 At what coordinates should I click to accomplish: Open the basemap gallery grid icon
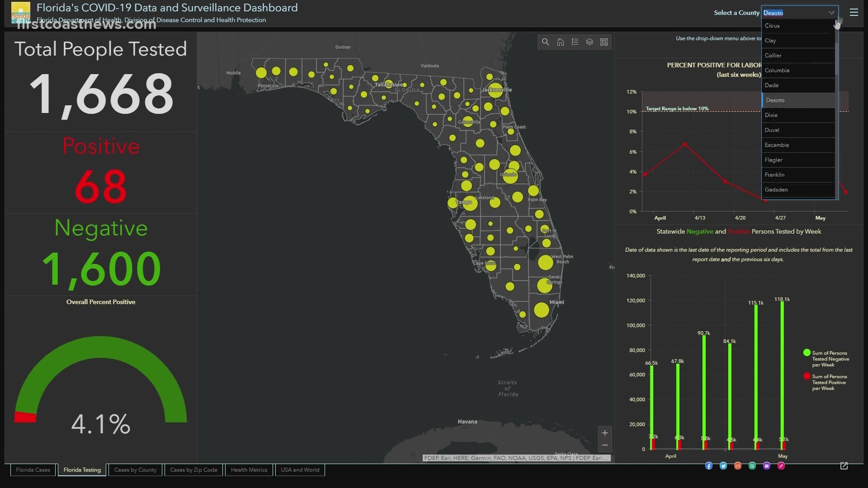[x=604, y=42]
